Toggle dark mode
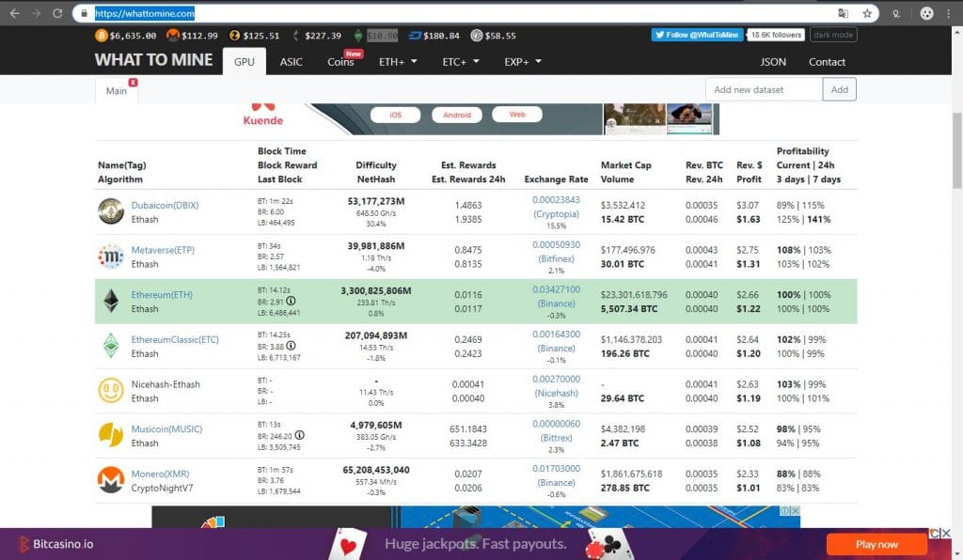 coord(833,35)
